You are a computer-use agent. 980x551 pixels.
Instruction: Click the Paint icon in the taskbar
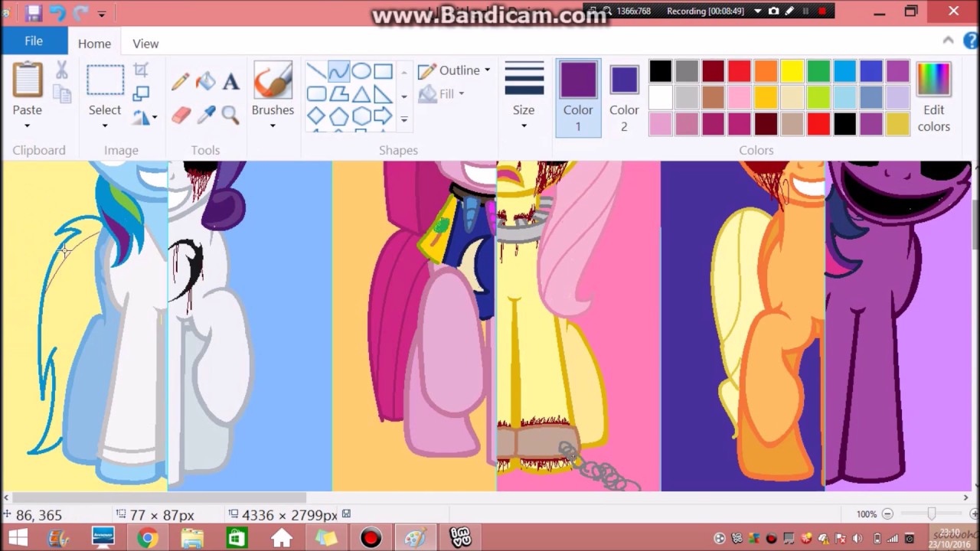[415, 538]
